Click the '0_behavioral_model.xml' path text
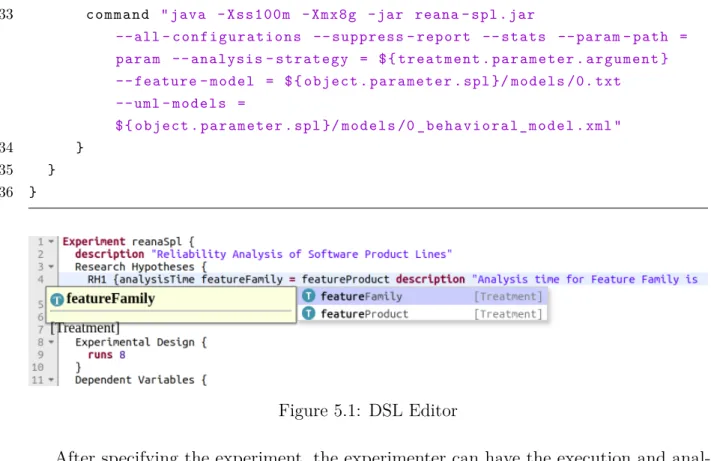 coord(508,126)
